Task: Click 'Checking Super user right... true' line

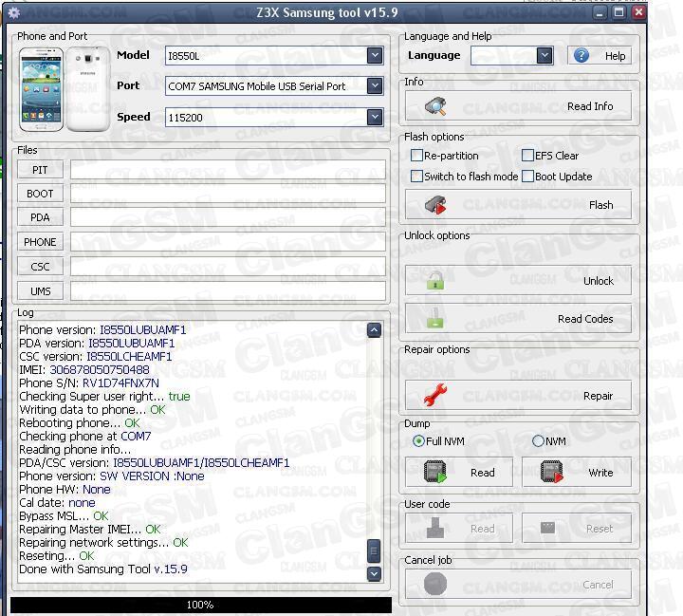Action: click(x=104, y=397)
